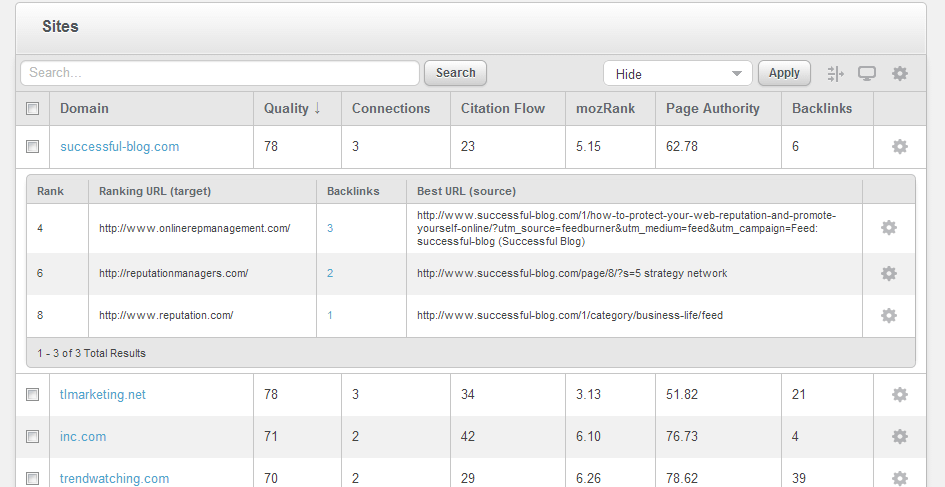945x487 pixels.
Task: Sort by the Quality column header
Action: tap(292, 109)
